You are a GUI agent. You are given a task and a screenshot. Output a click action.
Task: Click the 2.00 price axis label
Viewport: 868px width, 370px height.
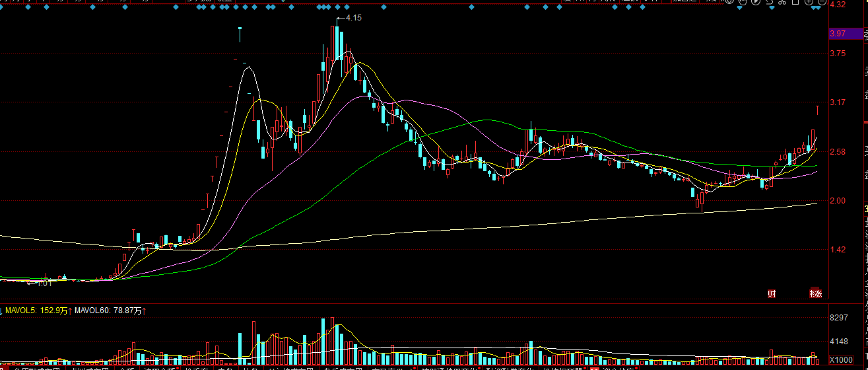pyautogui.click(x=838, y=201)
